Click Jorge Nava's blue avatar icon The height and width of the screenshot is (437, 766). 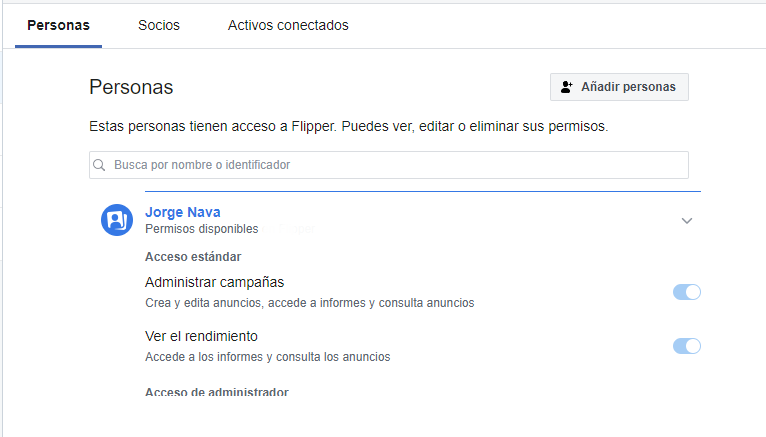point(117,220)
